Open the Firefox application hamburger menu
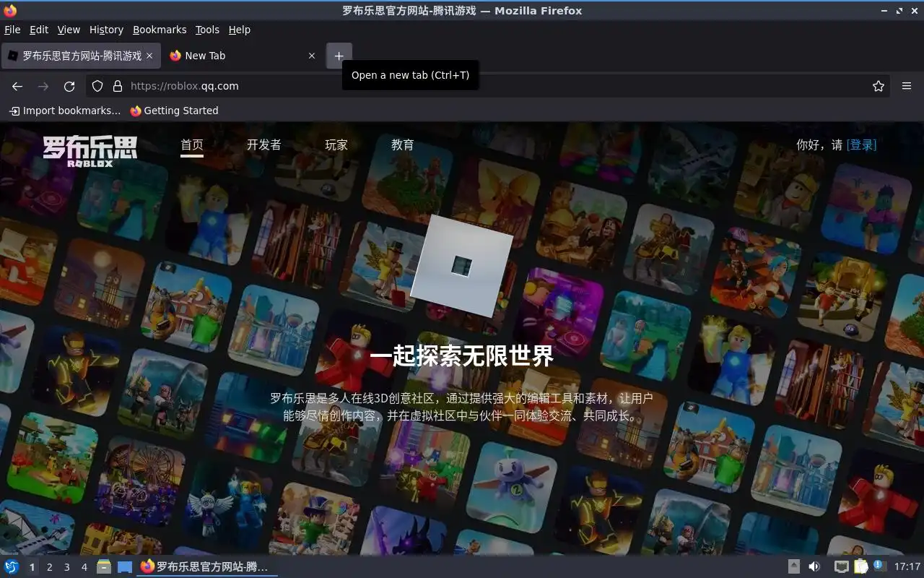Image resolution: width=924 pixels, height=578 pixels. pos(907,86)
